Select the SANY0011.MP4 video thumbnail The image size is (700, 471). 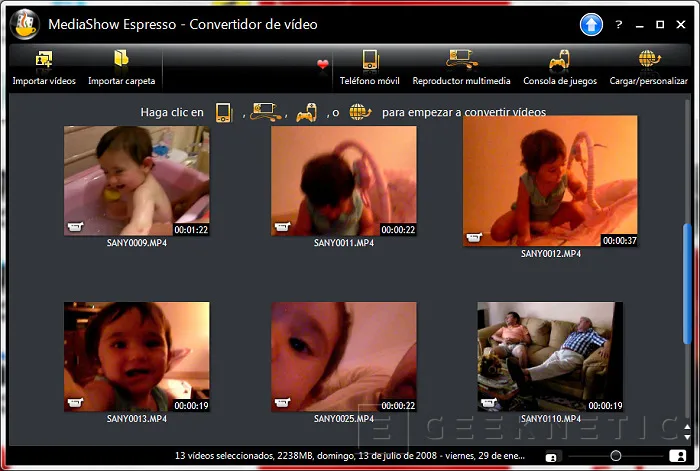pos(344,181)
